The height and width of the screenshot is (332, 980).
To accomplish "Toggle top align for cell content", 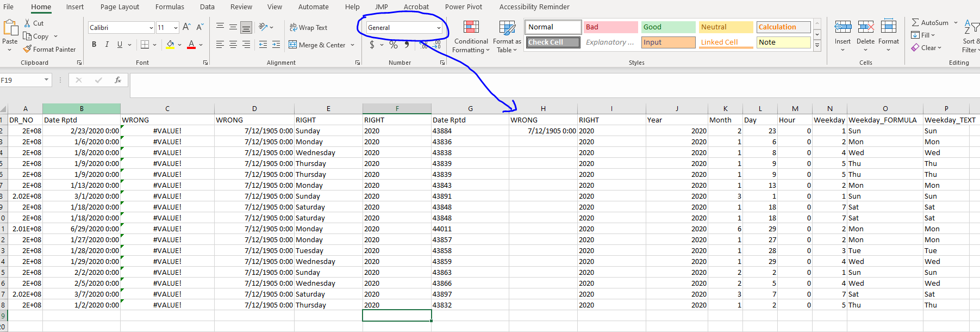I will (220, 27).
